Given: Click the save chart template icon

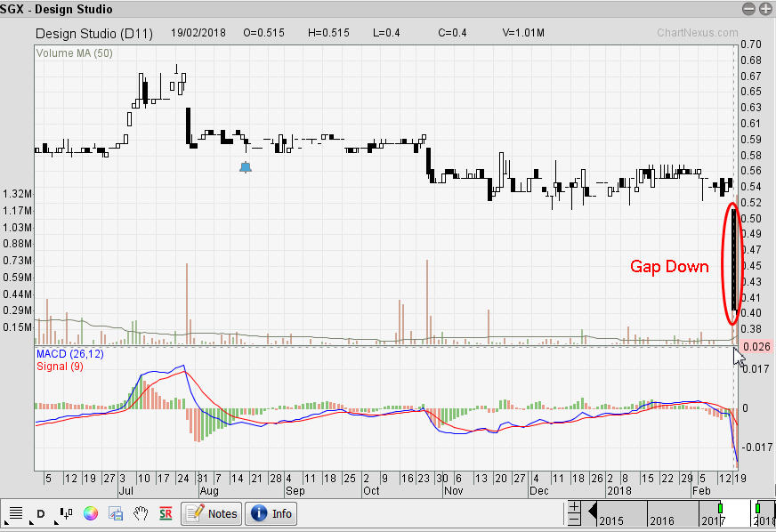Looking at the screenshot, I should tap(116, 513).
